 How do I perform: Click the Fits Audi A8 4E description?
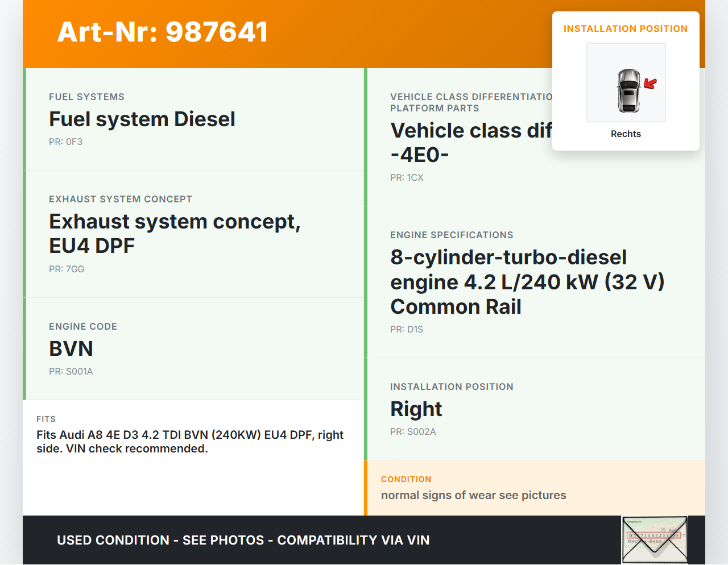(x=190, y=442)
